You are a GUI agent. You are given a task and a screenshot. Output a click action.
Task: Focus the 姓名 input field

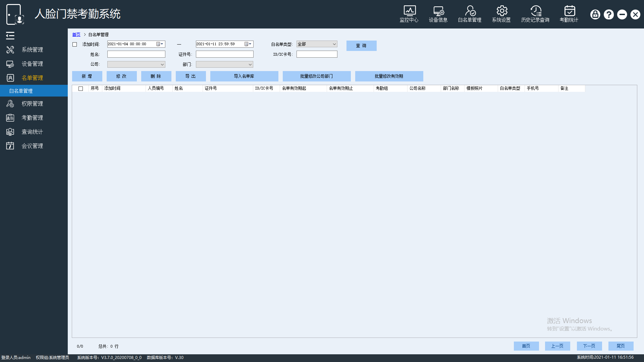tap(136, 54)
